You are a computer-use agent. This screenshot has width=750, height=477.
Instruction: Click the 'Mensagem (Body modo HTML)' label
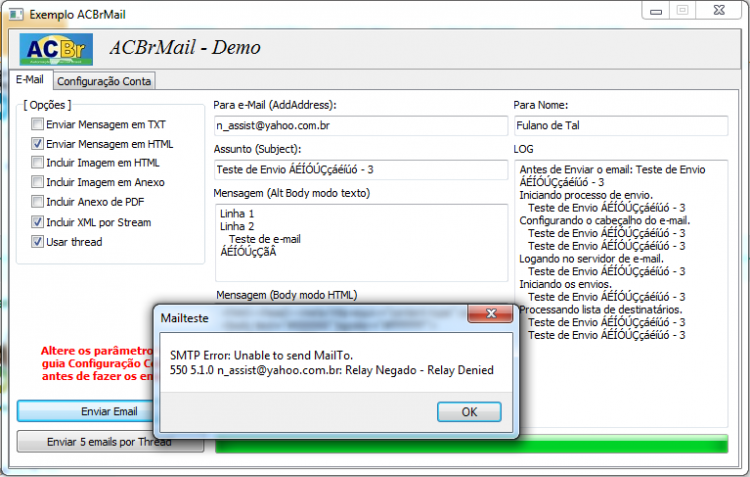click(x=287, y=295)
